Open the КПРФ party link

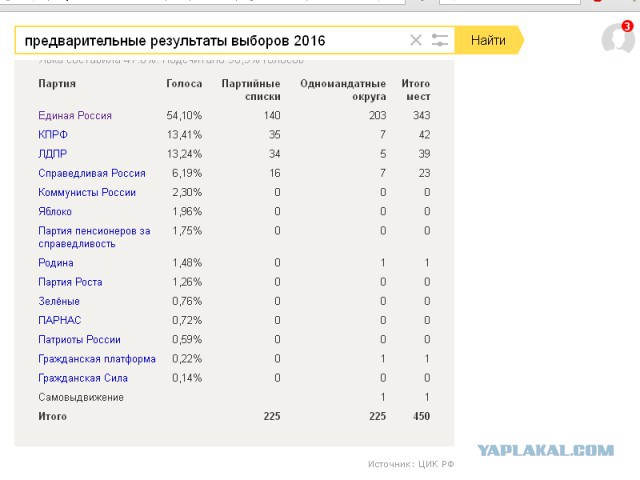[x=53, y=135]
